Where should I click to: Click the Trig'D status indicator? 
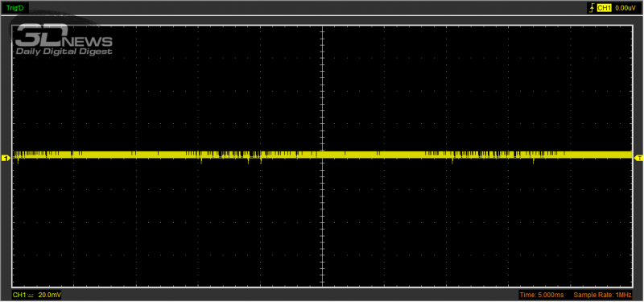(x=14, y=7)
